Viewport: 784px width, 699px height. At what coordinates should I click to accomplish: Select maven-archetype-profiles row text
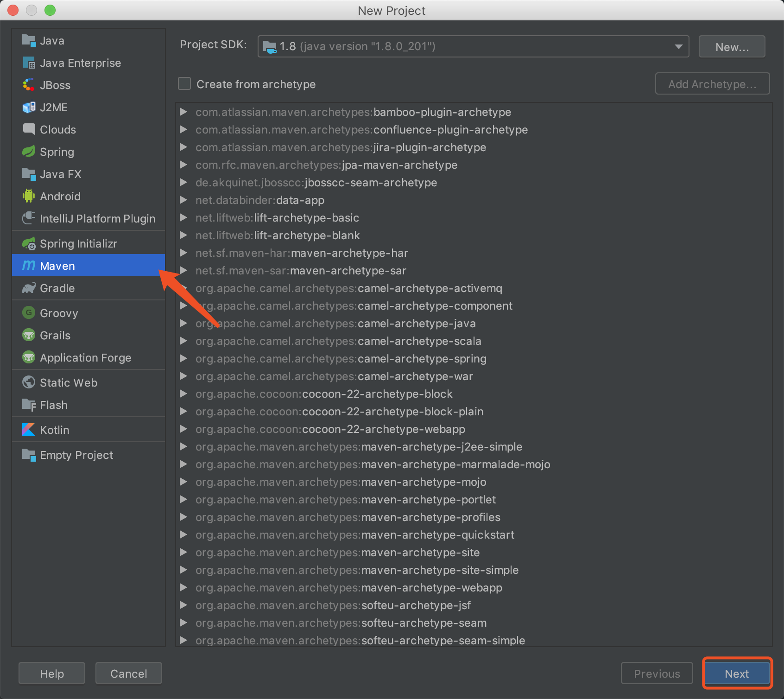pos(348,517)
